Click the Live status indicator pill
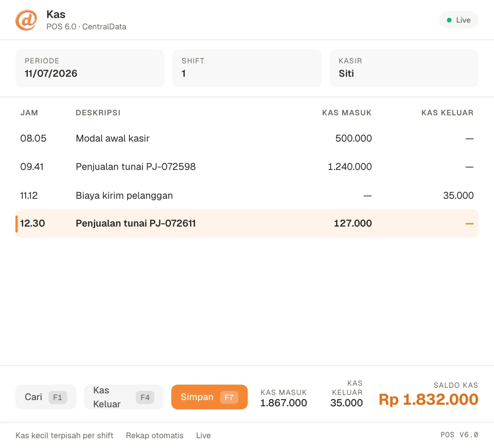Viewport: 494px width, 448px height. point(458,20)
